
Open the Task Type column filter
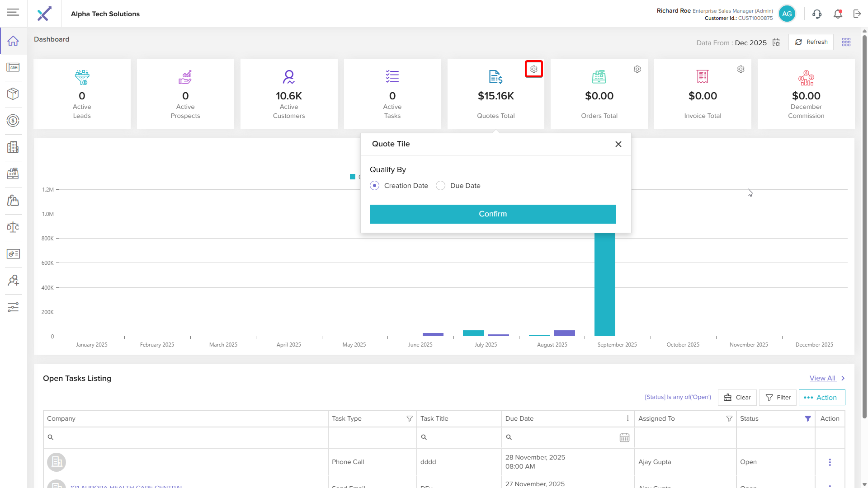tap(410, 419)
